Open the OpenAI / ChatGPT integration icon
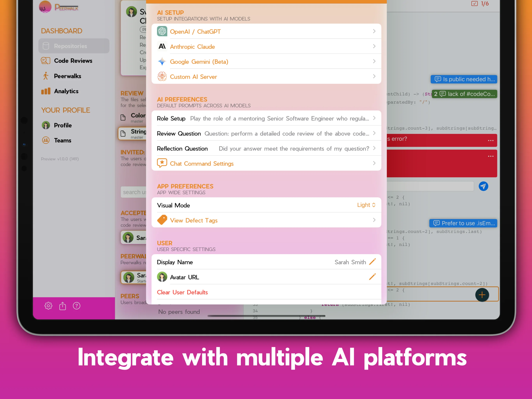Image resolution: width=532 pixels, height=399 pixels. (162, 31)
